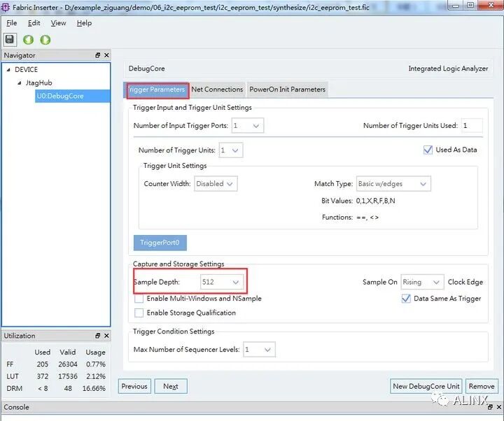The width and height of the screenshot is (504, 421).
Task: Collapse the DEVICE tree node
Action: pyautogui.click(x=8, y=70)
